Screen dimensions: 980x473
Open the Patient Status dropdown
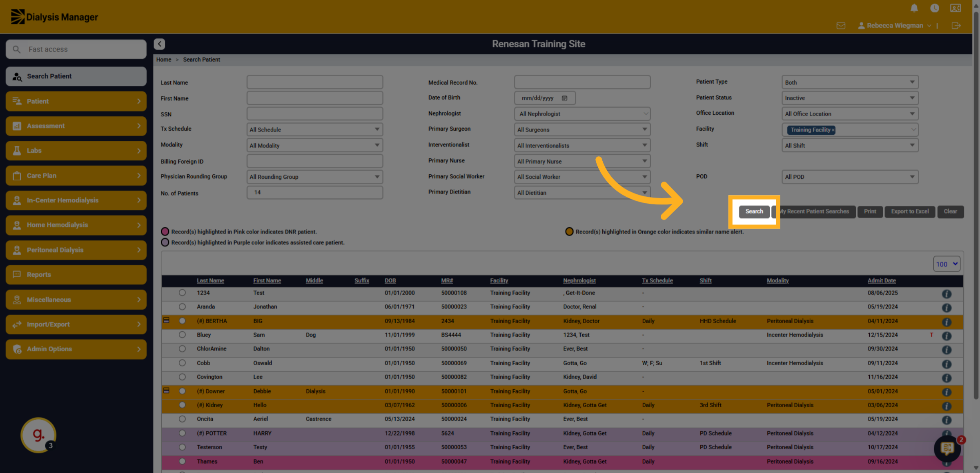pos(850,98)
